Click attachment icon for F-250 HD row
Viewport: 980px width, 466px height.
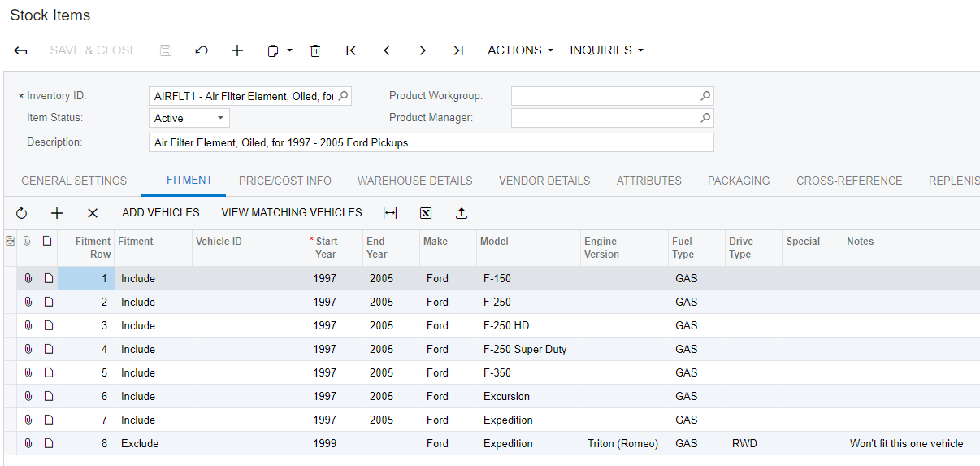pyautogui.click(x=28, y=325)
